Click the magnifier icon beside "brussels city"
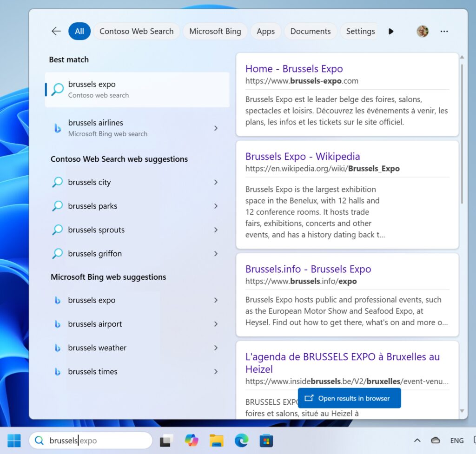This screenshot has height=454, width=476. (x=57, y=182)
